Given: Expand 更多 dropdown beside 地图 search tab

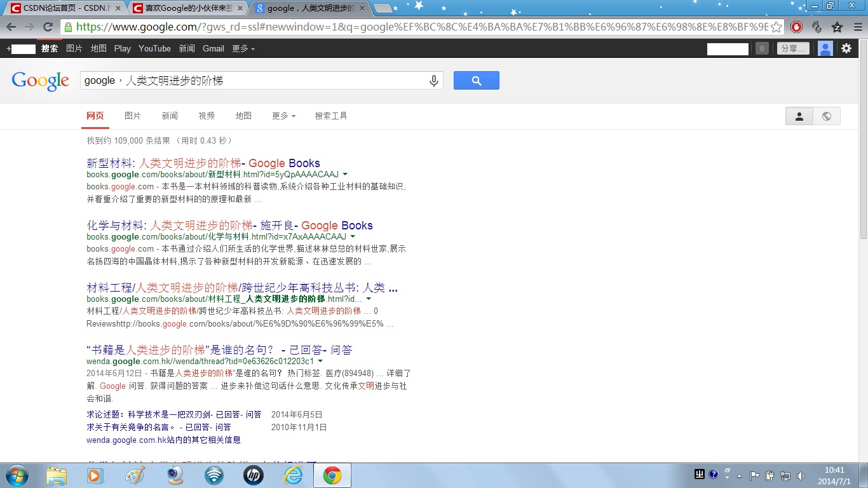Looking at the screenshot, I should coord(283,116).
